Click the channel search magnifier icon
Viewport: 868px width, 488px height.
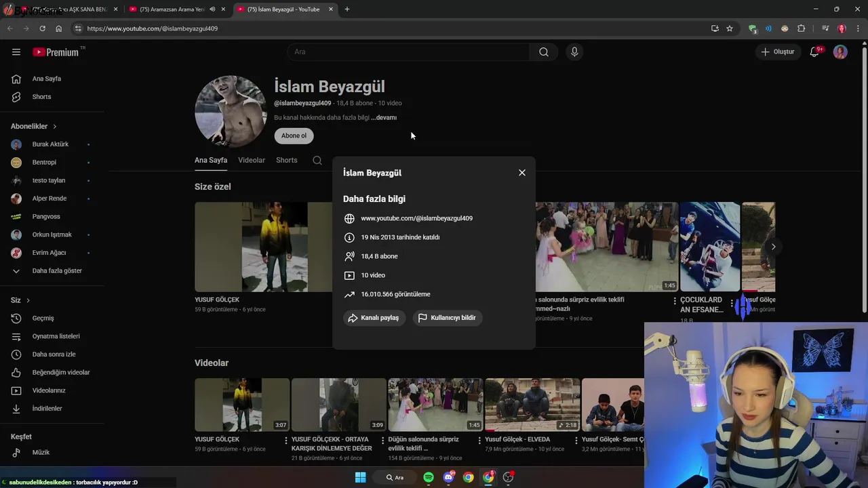[317, 161]
